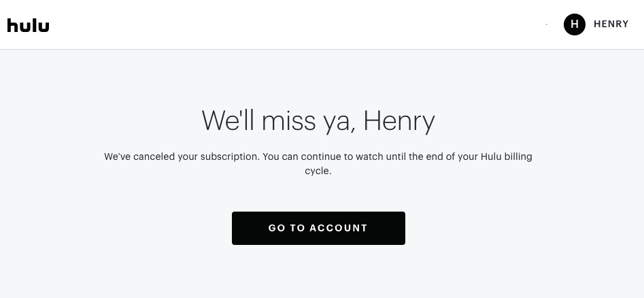Click the tiny dot left of the avatar
Viewport: 644px width, 298px height.
coord(547,24)
